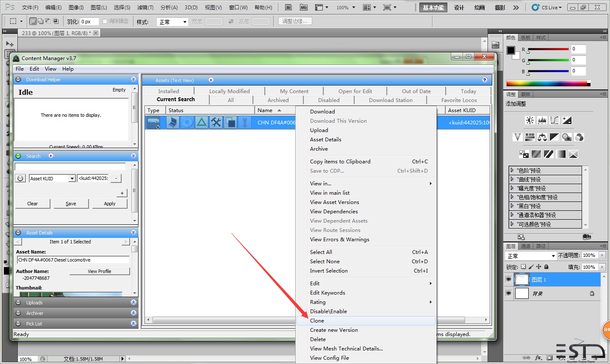Switch to the Download Station tab
The height and width of the screenshot is (364, 610).
tap(391, 100)
